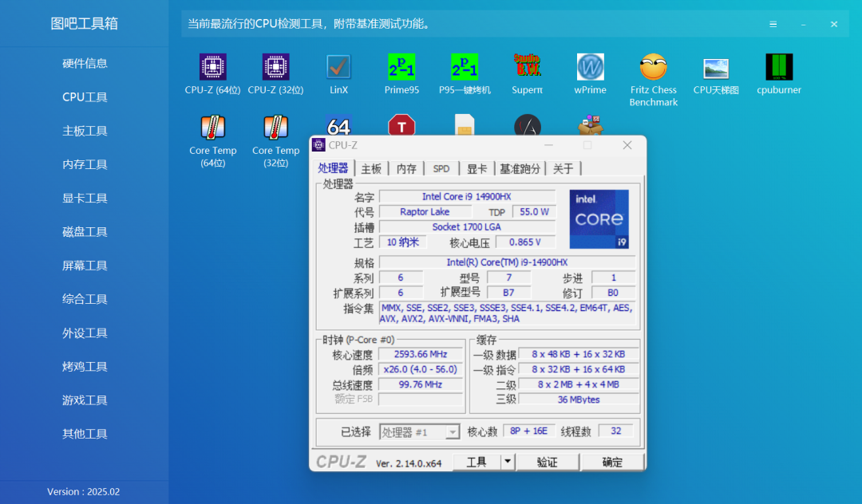The image size is (862, 504).
Task: Click the 99.76 MHz bus speed value
Action: (x=421, y=384)
